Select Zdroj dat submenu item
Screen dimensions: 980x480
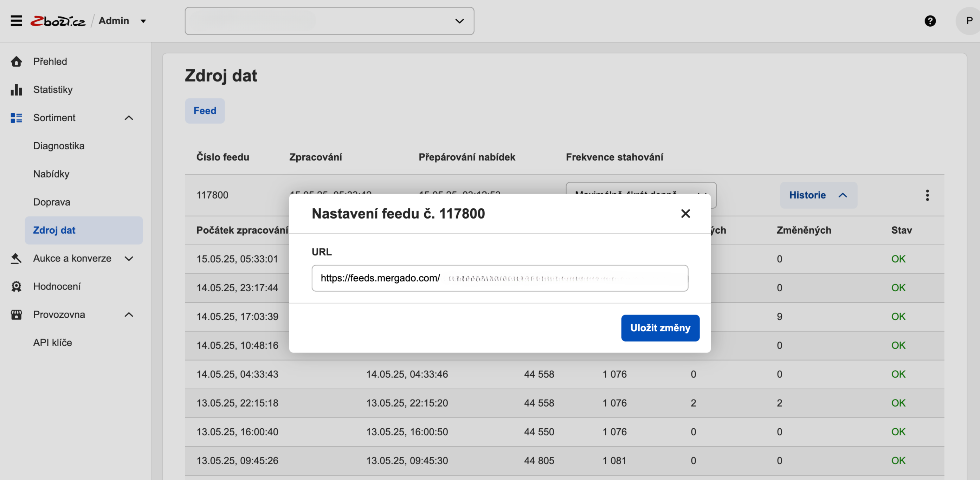[x=84, y=230]
